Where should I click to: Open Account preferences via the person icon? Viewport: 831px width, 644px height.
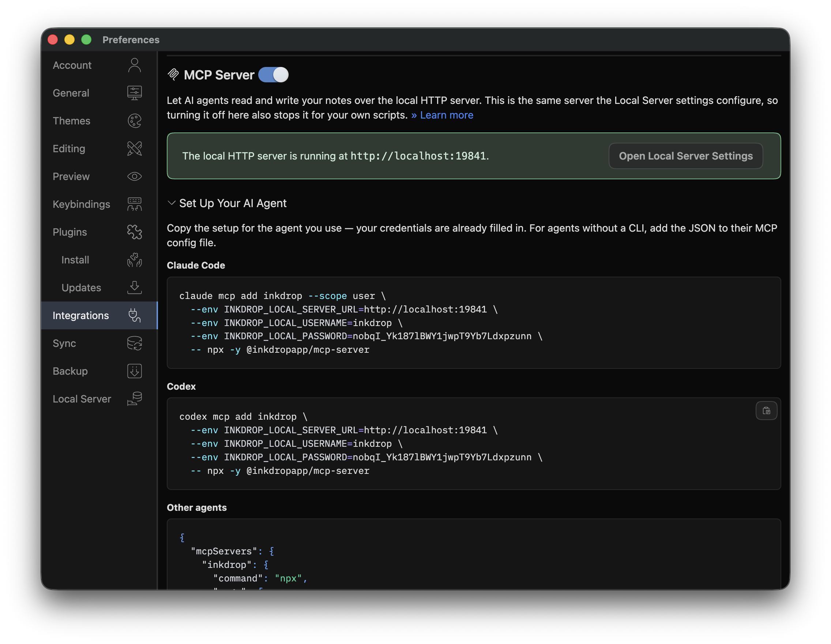coord(134,65)
